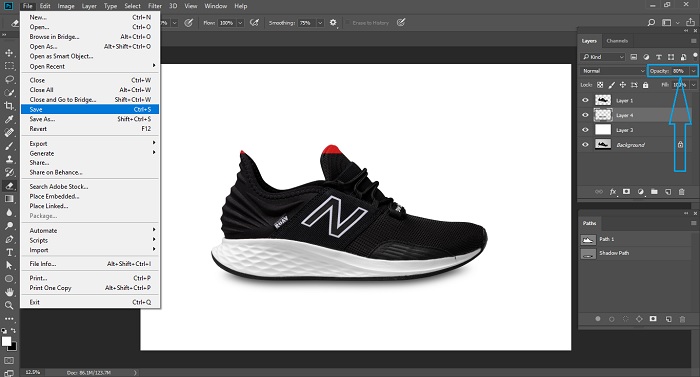Select the Gradient tool
Image resolution: width=700 pixels, height=377 pixels.
(x=9, y=199)
